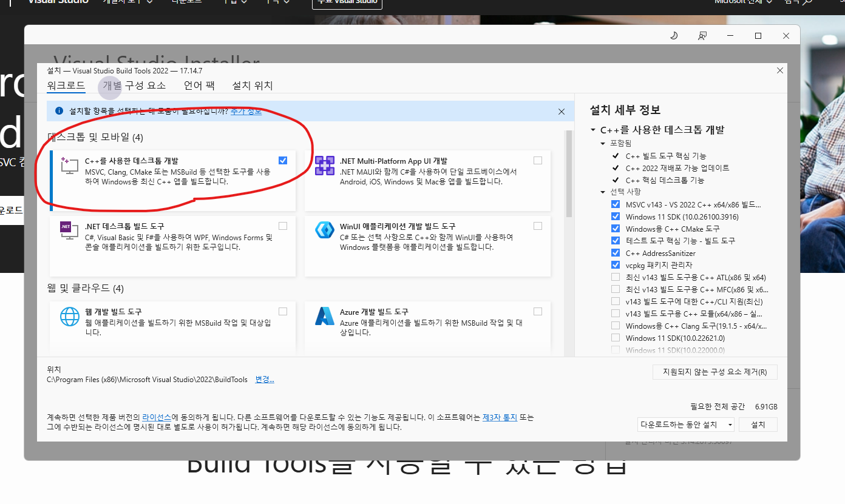Click the Azure 개발 빌드 도구 icon
The height and width of the screenshot is (504, 845).
(325, 316)
